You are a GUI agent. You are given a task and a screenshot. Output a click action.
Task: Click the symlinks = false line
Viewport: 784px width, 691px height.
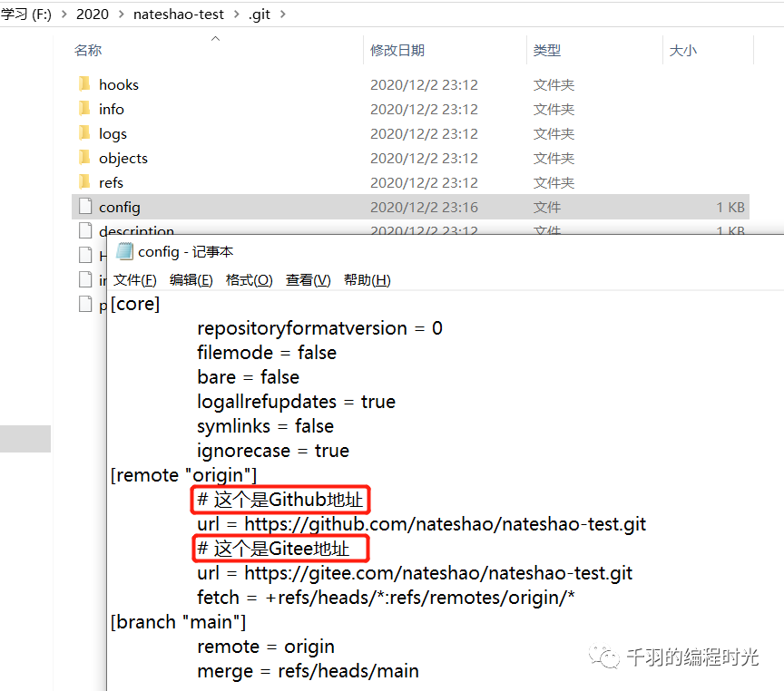[265, 426]
